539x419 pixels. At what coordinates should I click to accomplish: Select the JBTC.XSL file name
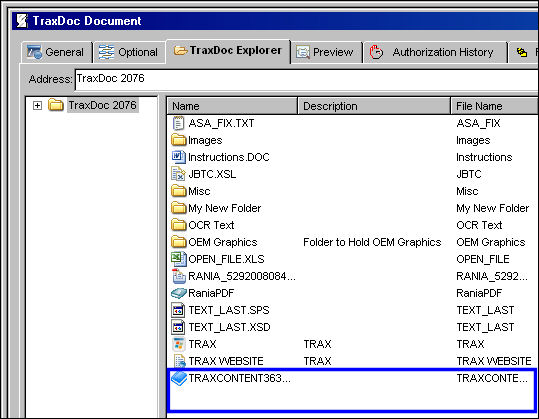pyautogui.click(x=212, y=174)
